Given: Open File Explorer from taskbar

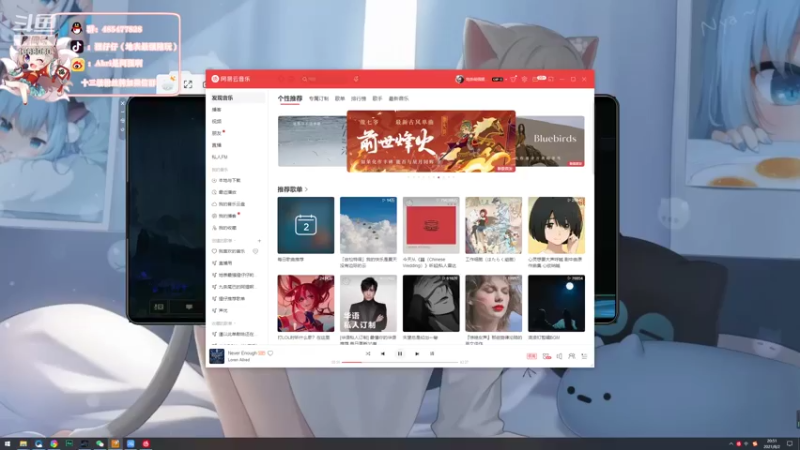Looking at the screenshot, I should click(x=23, y=444).
